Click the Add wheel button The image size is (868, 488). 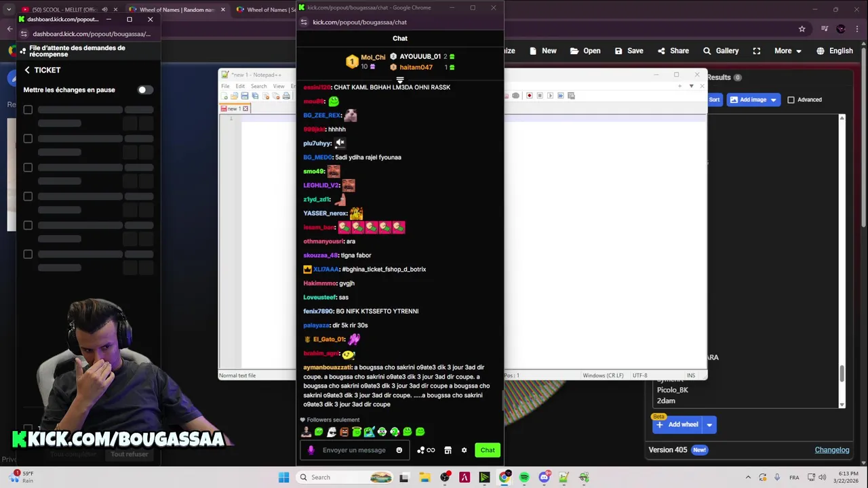[677, 425]
